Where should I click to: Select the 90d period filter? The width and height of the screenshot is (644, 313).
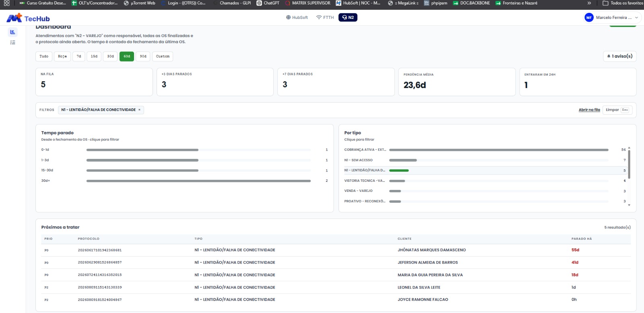point(143,56)
